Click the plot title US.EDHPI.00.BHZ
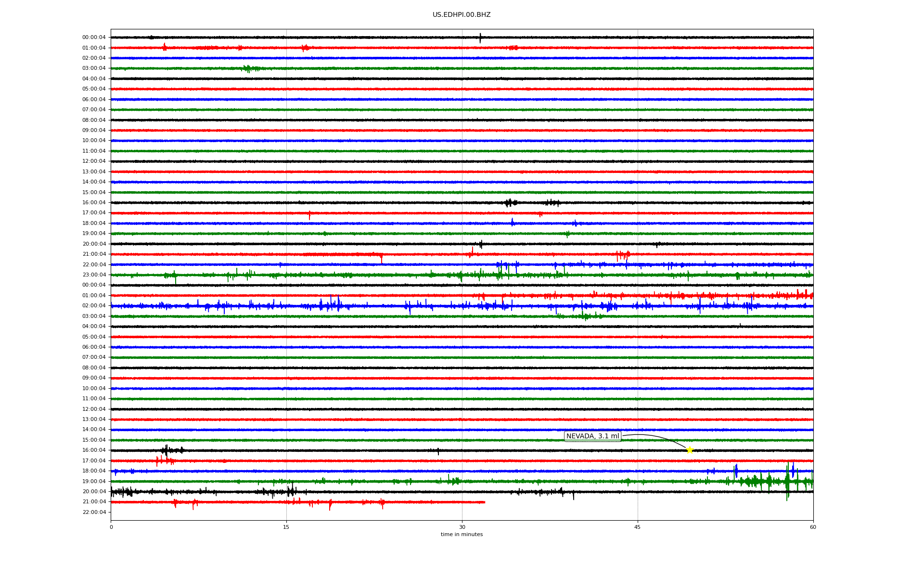The height and width of the screenshot is (578, 924). 461,15
